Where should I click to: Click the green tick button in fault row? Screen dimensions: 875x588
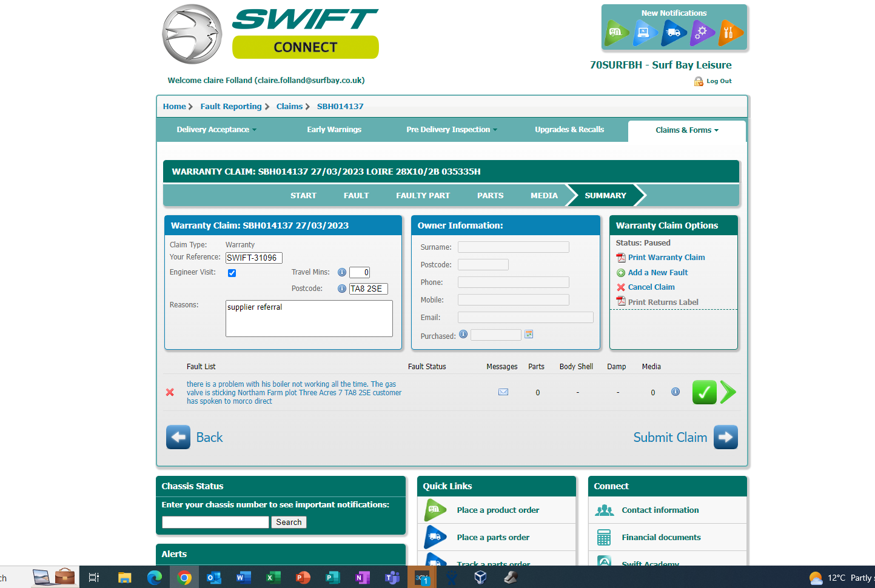coord(705,392)
